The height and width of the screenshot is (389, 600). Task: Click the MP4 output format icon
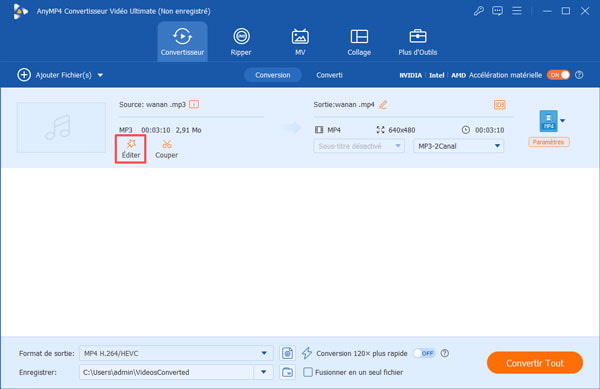(x=548, y=121)
